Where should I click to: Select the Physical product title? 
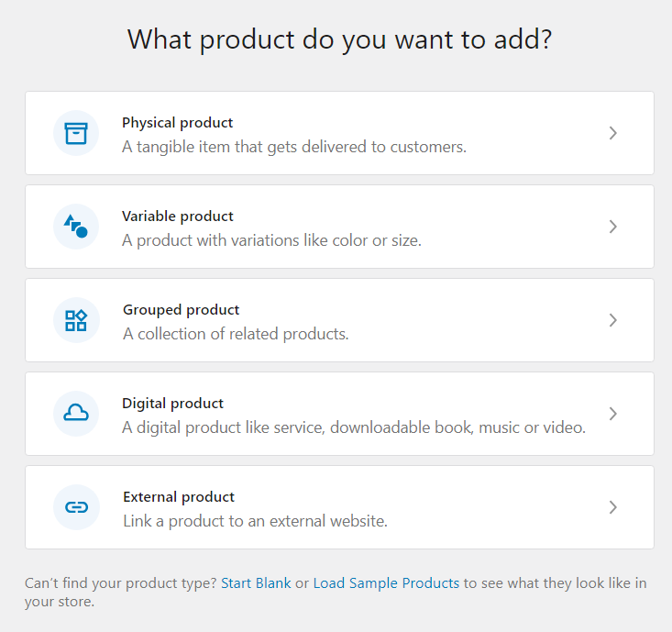pos(177,123)
